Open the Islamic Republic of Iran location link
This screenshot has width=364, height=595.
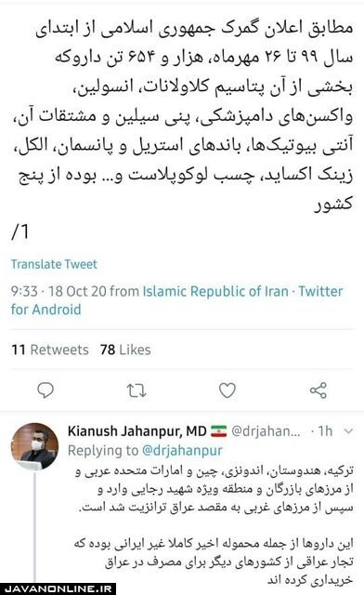pos(215,291)
